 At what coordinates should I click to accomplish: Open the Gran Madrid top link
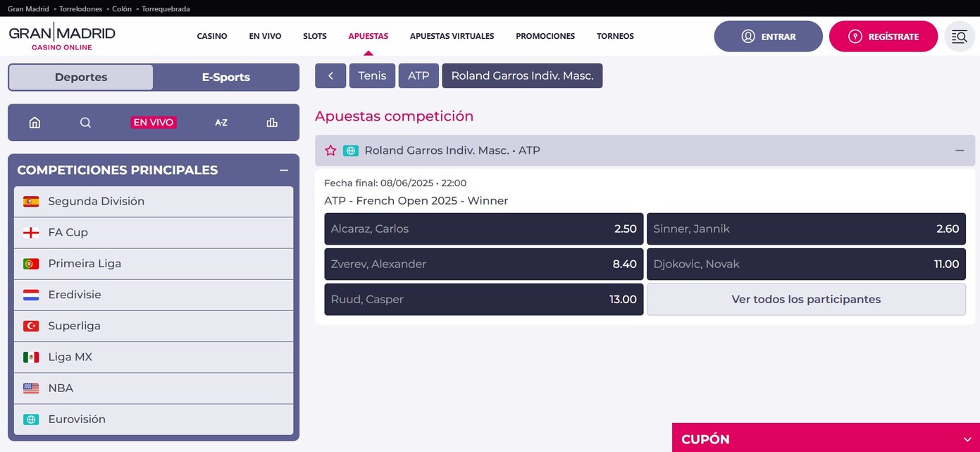tap(28, 9)
